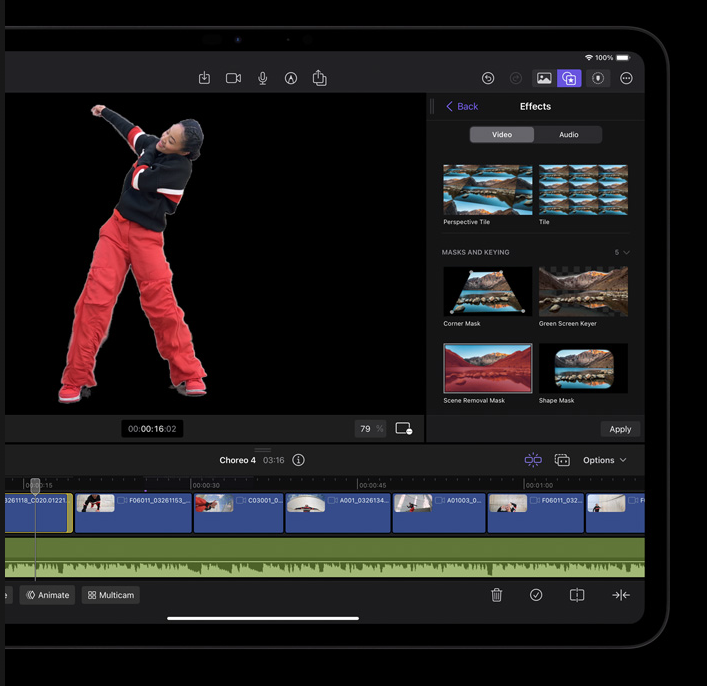Screen dimensions: 707x686
Task: Choose the Green Screen Keyer effect
Action: point(583,291)
